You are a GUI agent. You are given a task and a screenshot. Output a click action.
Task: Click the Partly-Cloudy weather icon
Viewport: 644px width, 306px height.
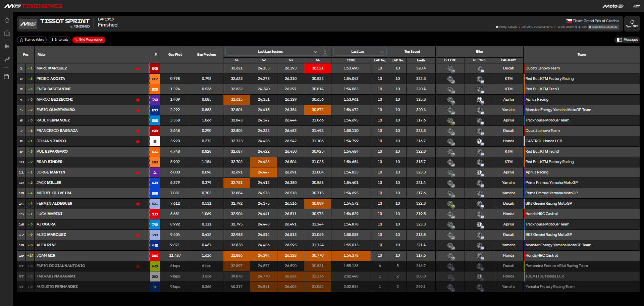(497, 27)
